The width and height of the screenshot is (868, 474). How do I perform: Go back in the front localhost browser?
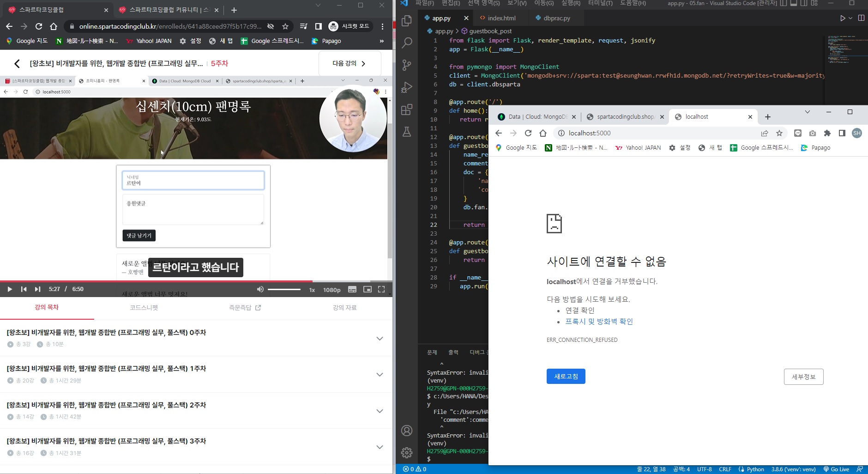point(499,133)
